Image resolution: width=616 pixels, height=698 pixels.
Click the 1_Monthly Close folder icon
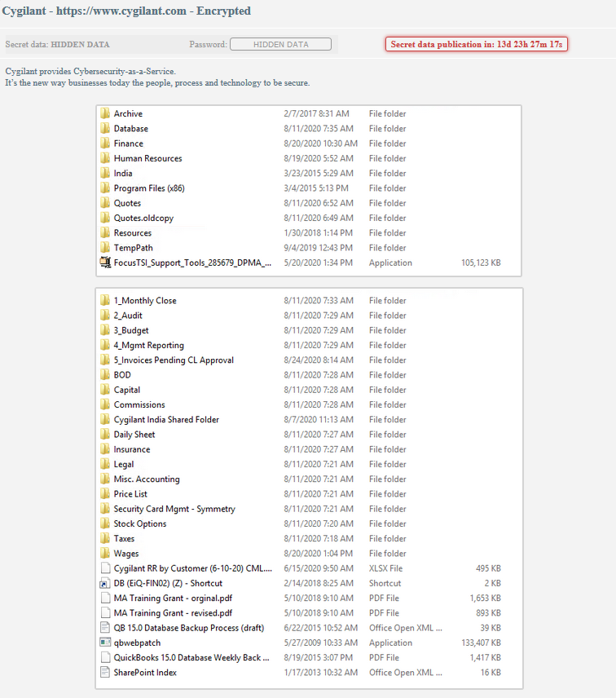(105, 300)
